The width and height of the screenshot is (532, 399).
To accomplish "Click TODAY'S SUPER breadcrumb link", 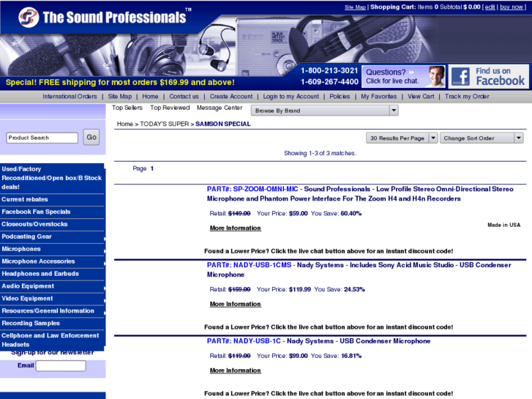I will click(x=164, y=124).
